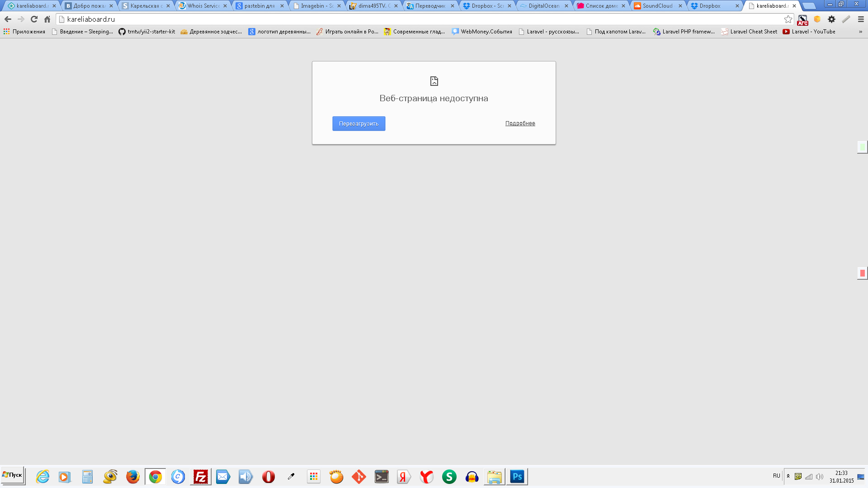Open the trntv/yii2-starter-kit bookmark
Image resolution: width=868 pixels, height=488 pixels.
(x=147, y=32)
